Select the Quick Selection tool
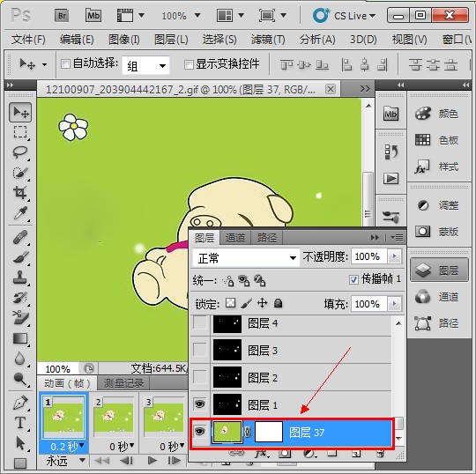Screen dimensions: 476x474 pyautogui.click(x=20, y=173)
